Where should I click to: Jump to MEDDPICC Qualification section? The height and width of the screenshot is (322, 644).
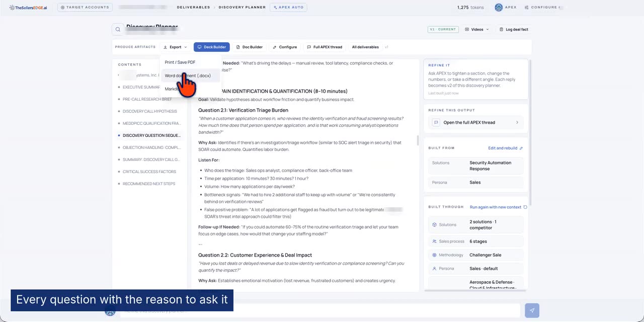[151, 123]
